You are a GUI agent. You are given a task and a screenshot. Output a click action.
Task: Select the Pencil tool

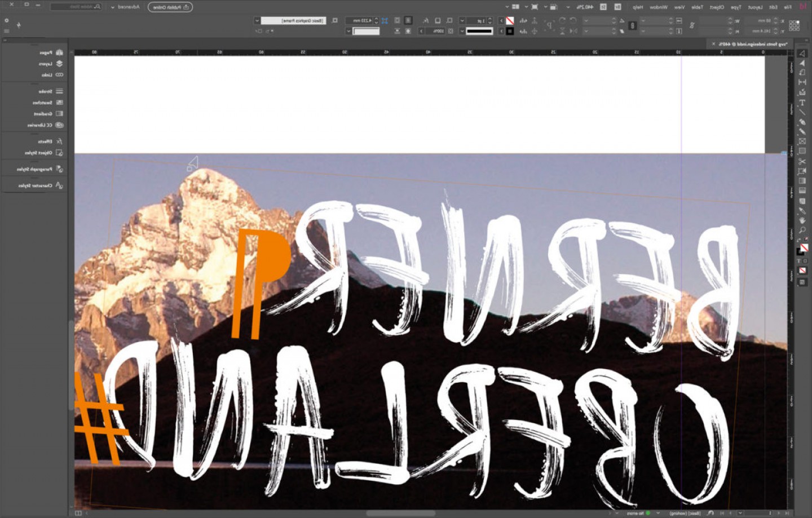pos(802,131)
